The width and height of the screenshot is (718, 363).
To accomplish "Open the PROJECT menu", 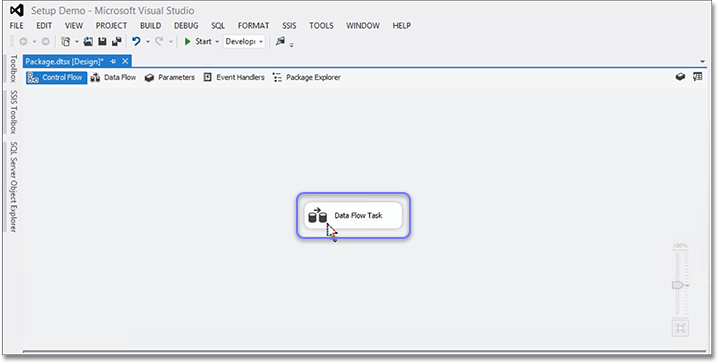I will point(111,26).
